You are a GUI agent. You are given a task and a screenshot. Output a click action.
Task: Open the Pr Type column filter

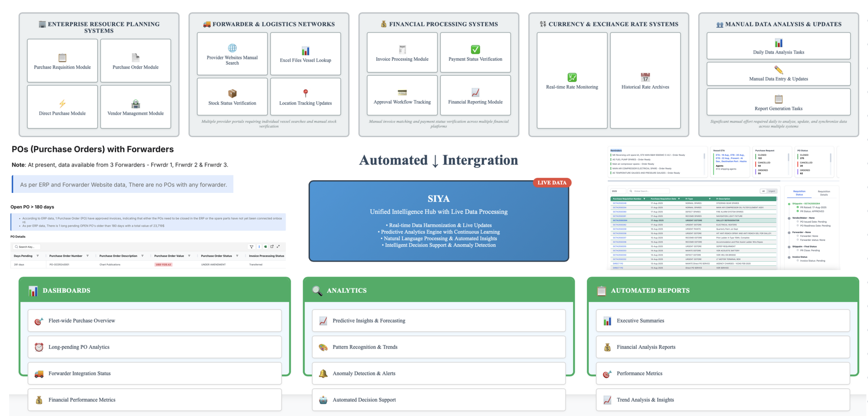(x=710, y=199)
